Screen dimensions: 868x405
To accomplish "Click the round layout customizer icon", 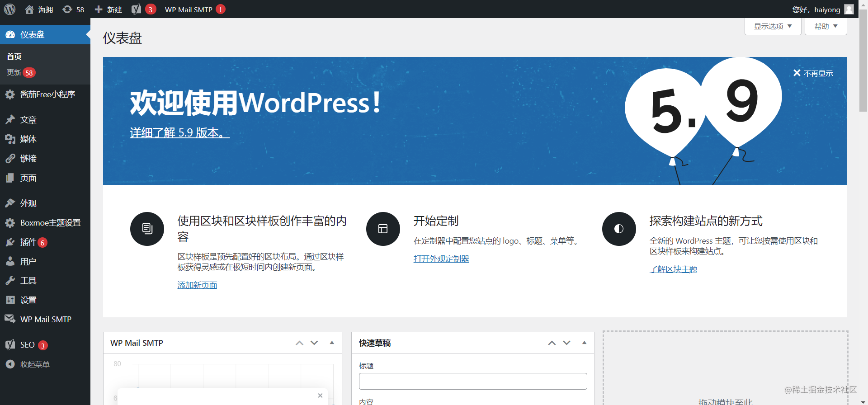I will (x=383, y=229).
